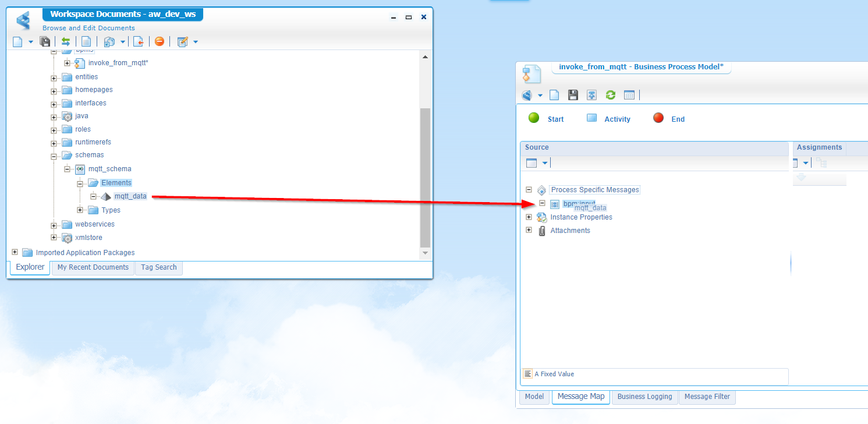The image size is (868, 424).
Task: Click green and blue swap arrows icon
Action: 66,41
